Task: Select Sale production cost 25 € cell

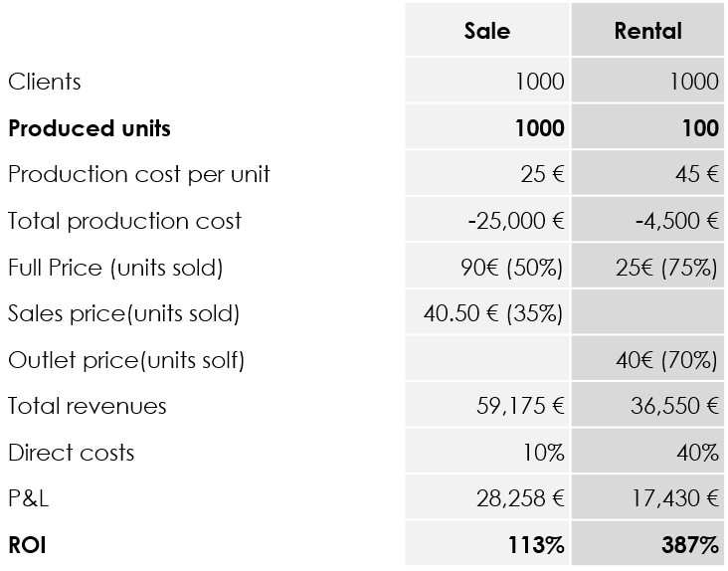Action: 487,173
